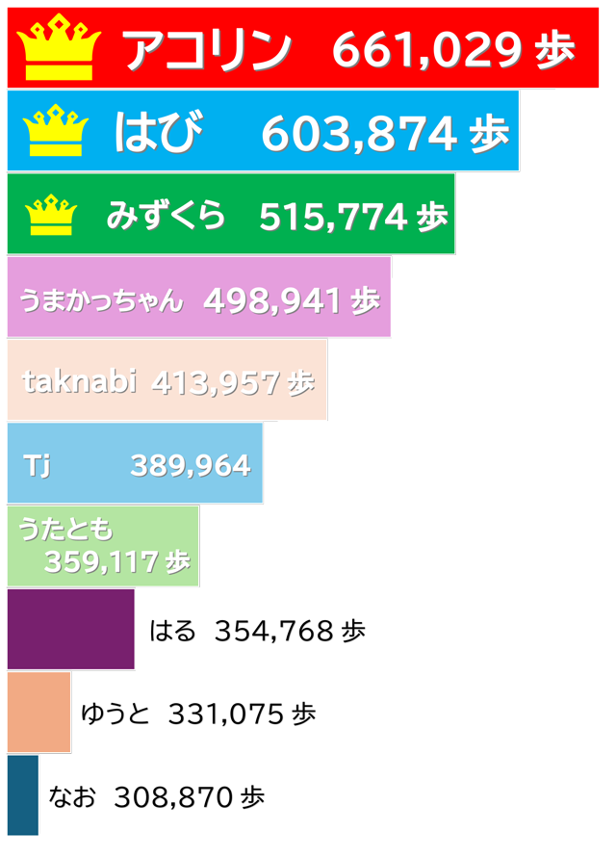The height and width of the screenshot is (857, 616).
Task: Select the taknabi name label
Action: (80, 382)
